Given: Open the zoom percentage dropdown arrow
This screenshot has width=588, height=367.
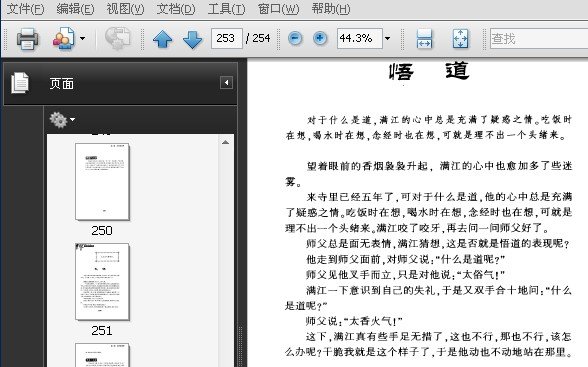Looking at the screenshot, I should [x=387, y=38].
